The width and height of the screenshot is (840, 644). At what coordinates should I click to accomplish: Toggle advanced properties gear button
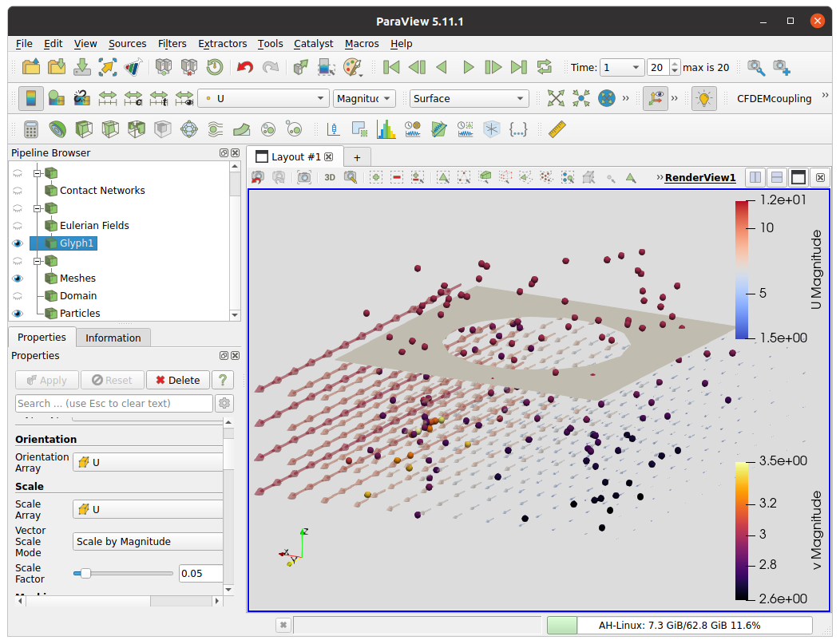(224, 403)
